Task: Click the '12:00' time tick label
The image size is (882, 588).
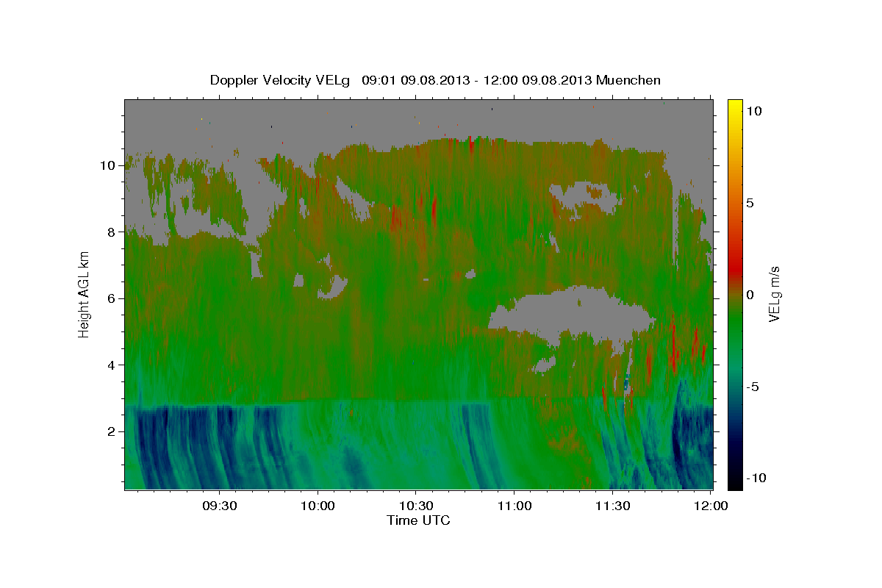Action: [x=711, y=506]
